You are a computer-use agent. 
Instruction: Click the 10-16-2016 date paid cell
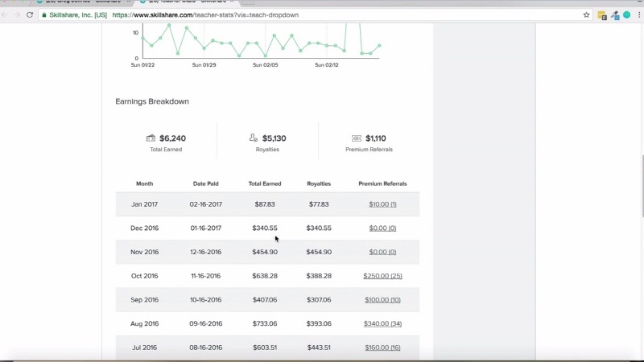tap(206, 299)
